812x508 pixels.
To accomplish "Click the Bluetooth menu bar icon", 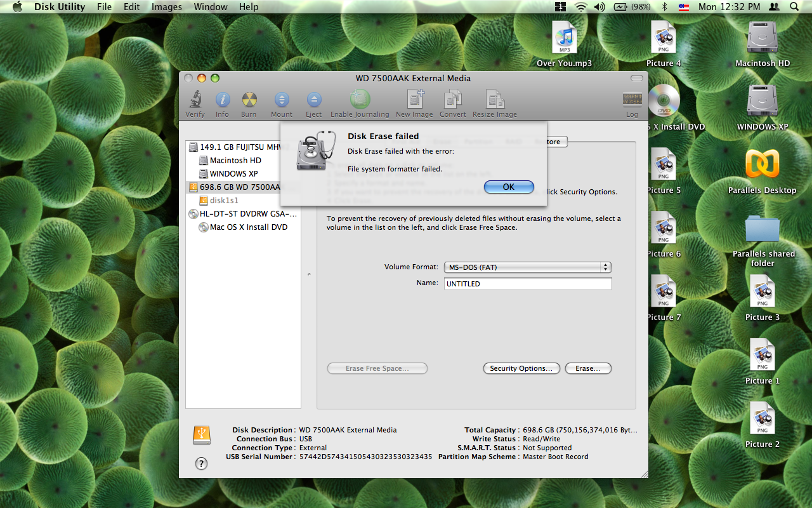I will [x=665, y=7].
